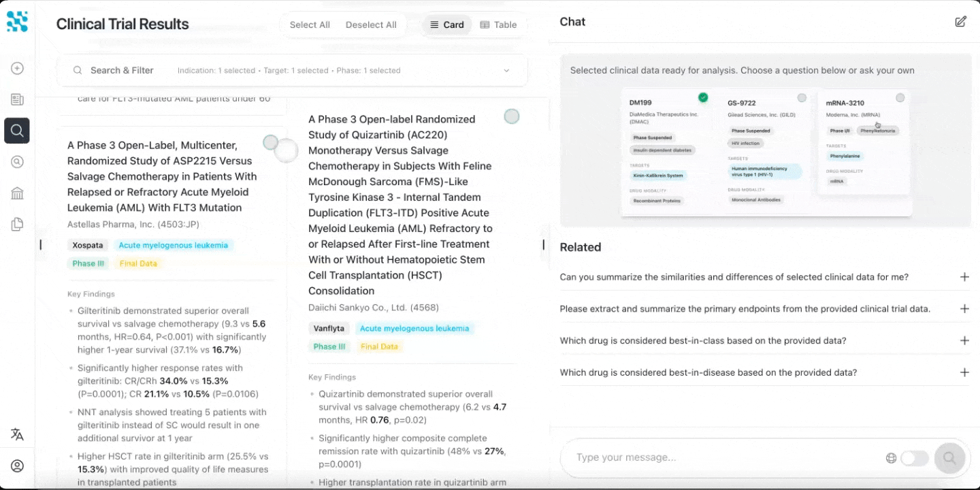Click the Type your message field

click(725, 457)
